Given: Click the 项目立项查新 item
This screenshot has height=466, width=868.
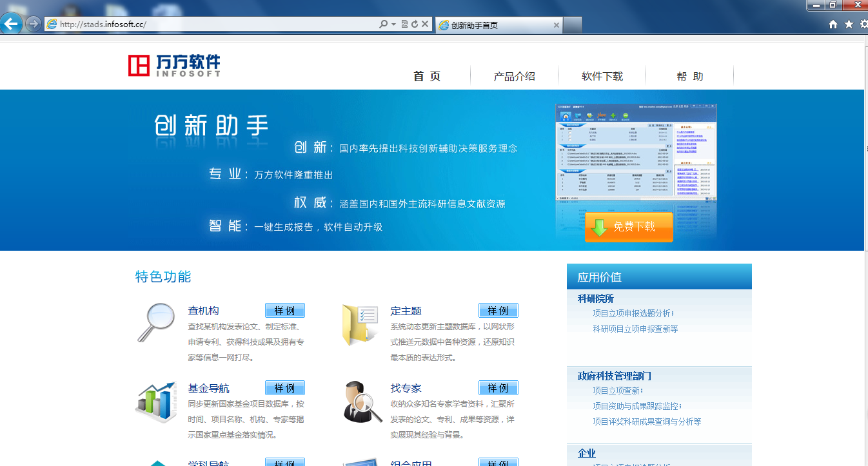Looking at the screenshot, I should [618, 391].
